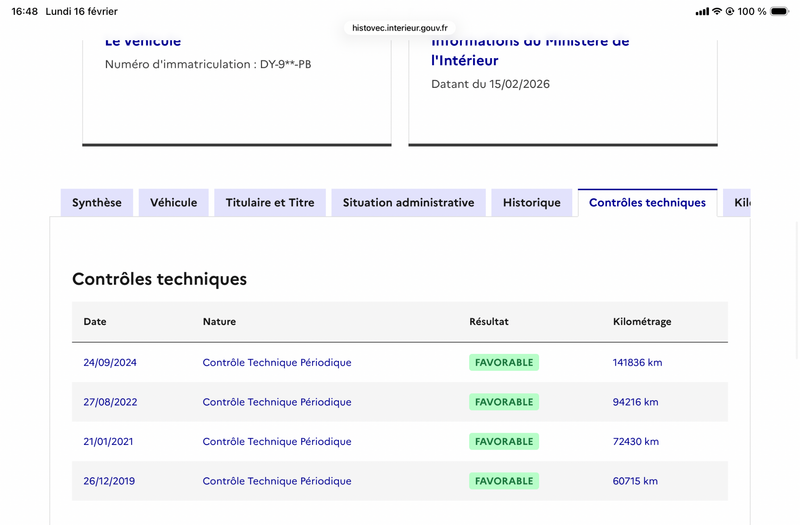This screenshot has height=525, width=800.
Task: Click the 141836 km mileage value
Action: (637, 362)
